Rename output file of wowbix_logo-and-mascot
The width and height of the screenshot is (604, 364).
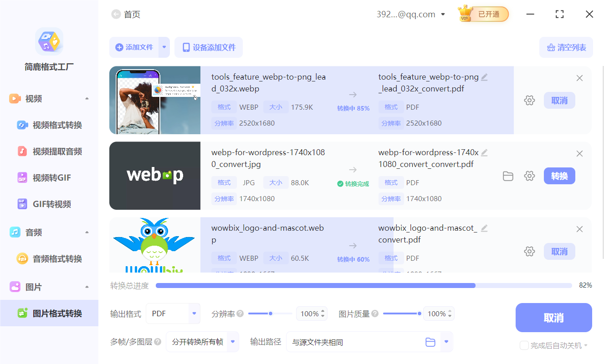pos(484,229)
